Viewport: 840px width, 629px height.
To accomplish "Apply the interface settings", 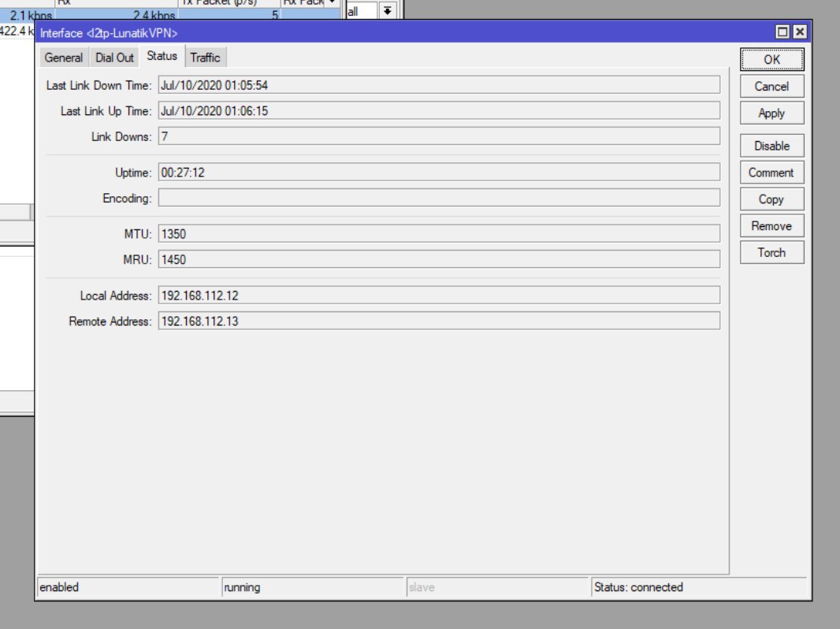I will coord(771,113).
